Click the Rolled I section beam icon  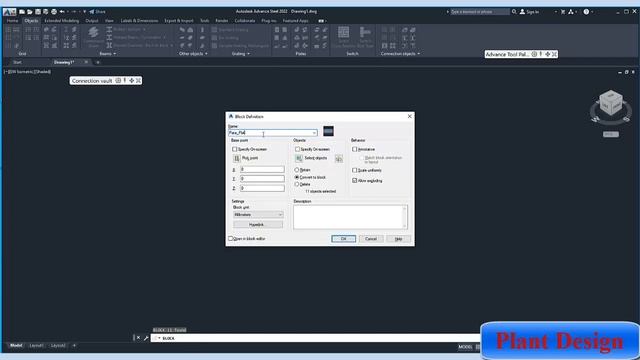pos(109,30)
